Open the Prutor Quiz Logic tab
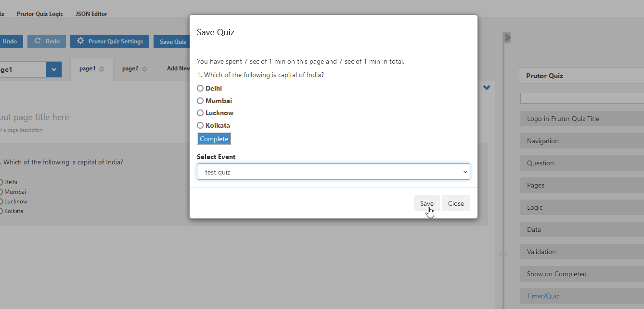 point(40,14)
